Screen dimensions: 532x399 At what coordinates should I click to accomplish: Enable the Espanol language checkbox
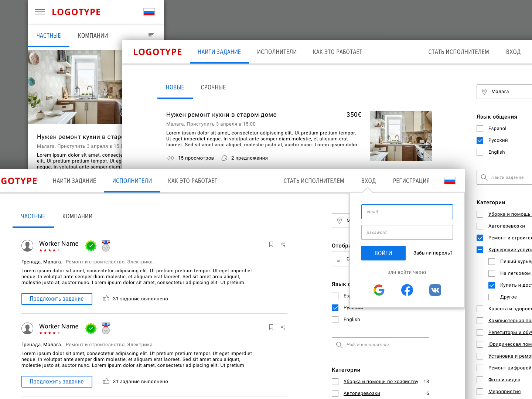[x=480, y=129]
